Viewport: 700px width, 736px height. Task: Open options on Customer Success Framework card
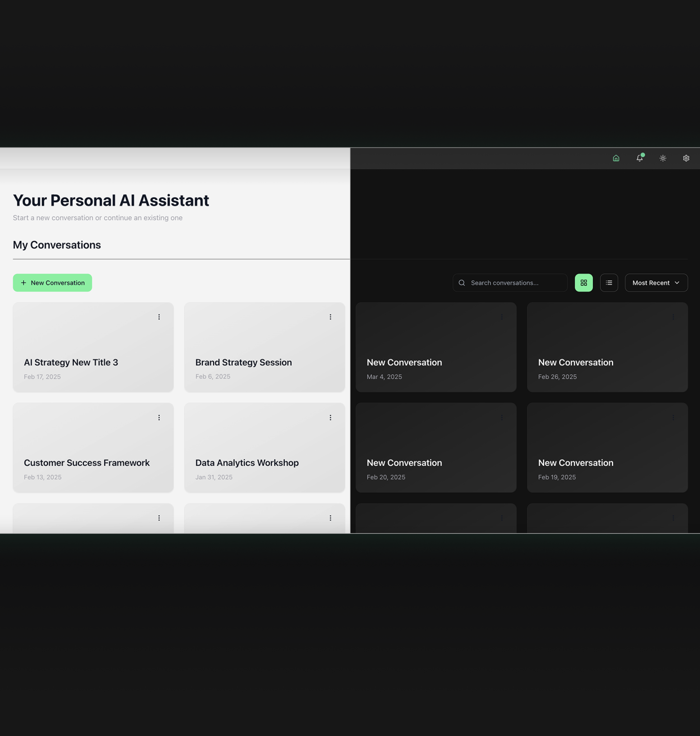(159, 417)
